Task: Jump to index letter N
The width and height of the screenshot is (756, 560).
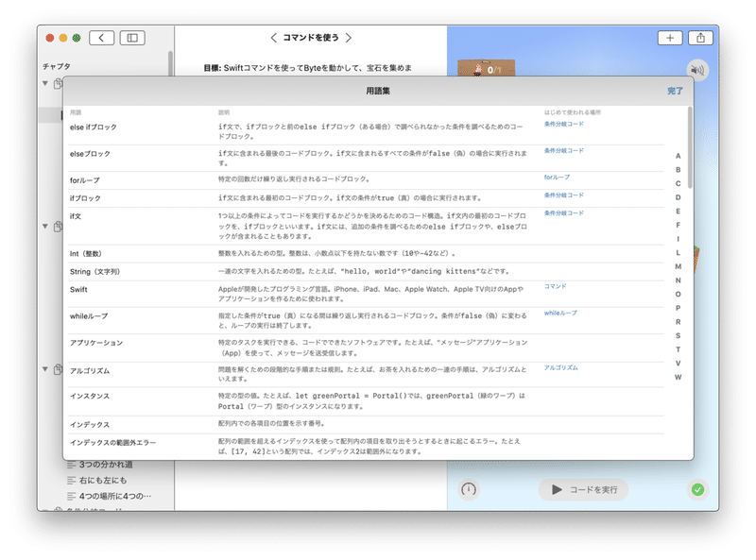Action: click(678, 280)
